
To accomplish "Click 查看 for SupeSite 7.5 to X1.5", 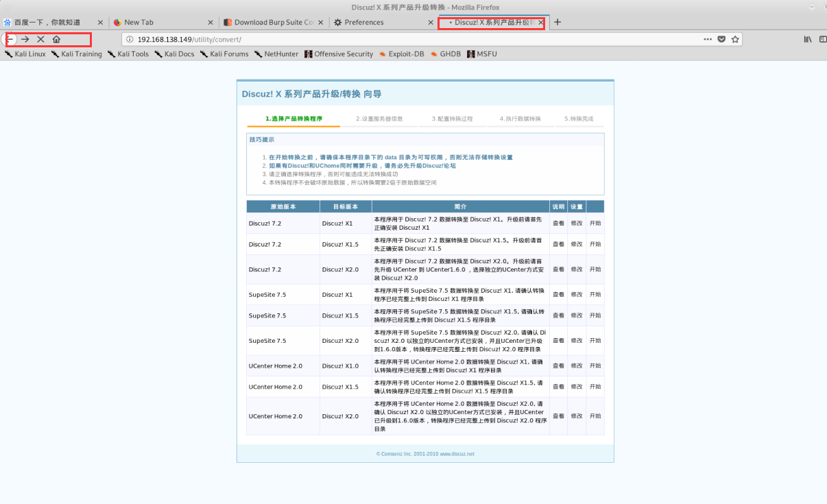I will tap(558, 315).
